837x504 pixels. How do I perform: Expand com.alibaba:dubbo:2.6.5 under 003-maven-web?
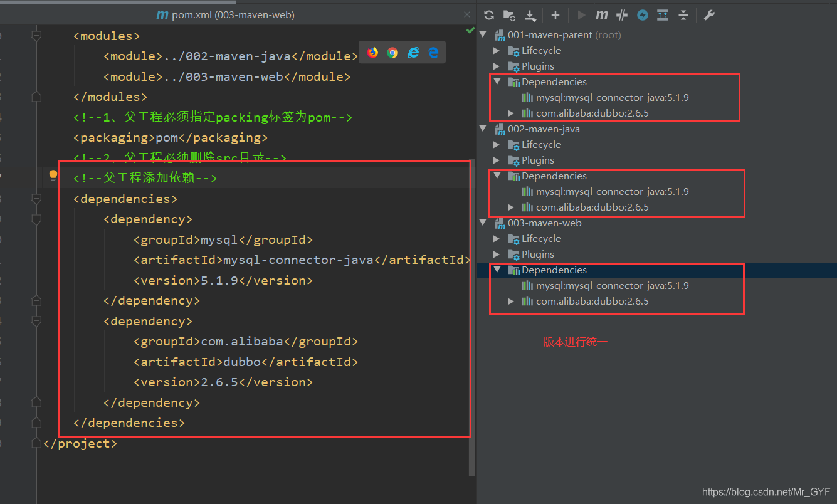[511, 301]
